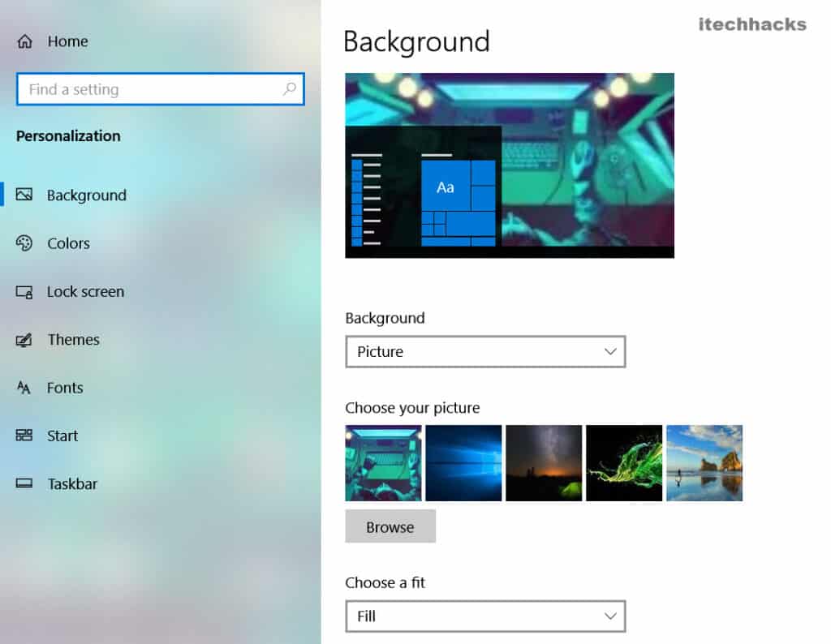831x644 pixels.
Task: Open the Background type dropdown showing Picture
Action: point(485,351)
